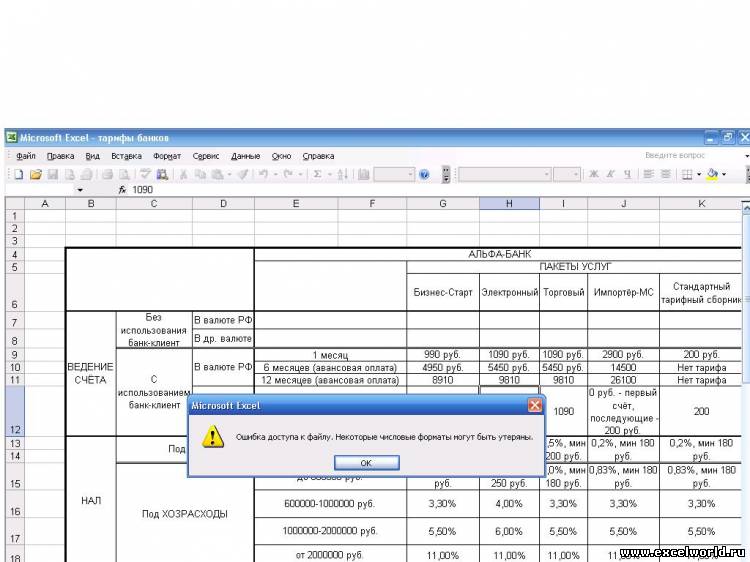
Task: Open the Файл menu
Action: click(x=26, y=156)
